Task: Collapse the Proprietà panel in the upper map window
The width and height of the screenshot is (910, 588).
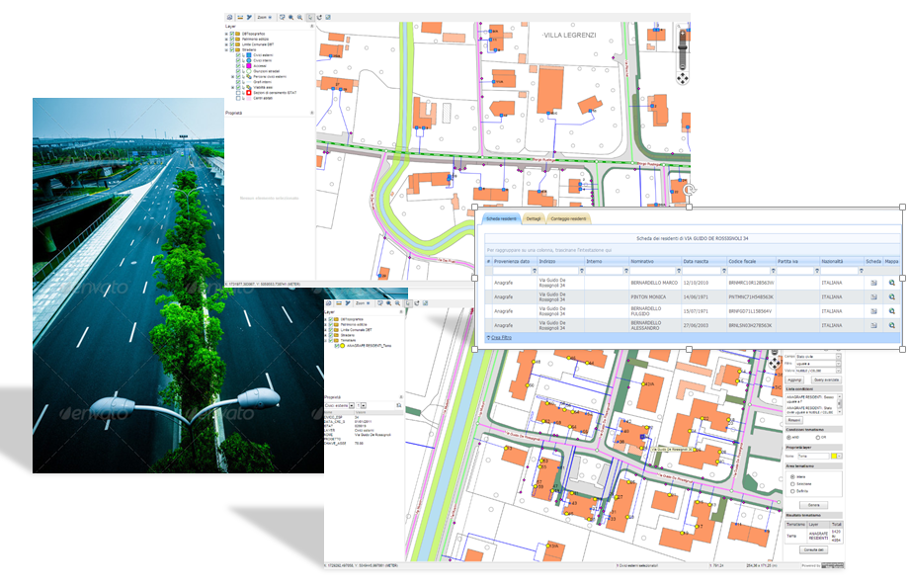Action: [x=312, y=113]
